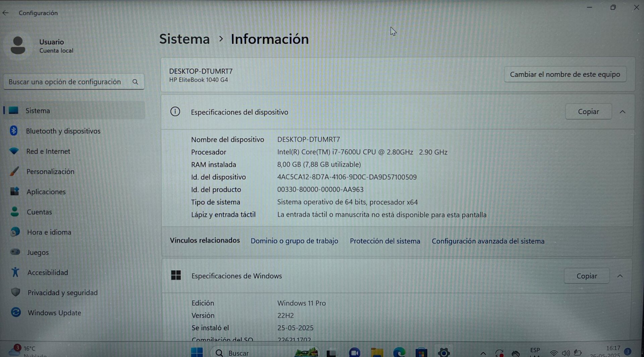Click the battery tray icon
644x357 pixels.
(x=578, y=353)
